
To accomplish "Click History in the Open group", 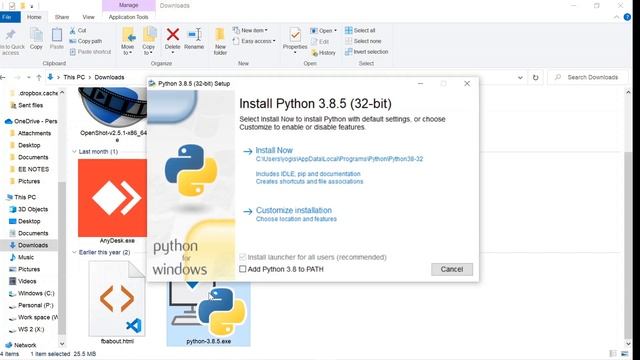I will tap(323, 53).
